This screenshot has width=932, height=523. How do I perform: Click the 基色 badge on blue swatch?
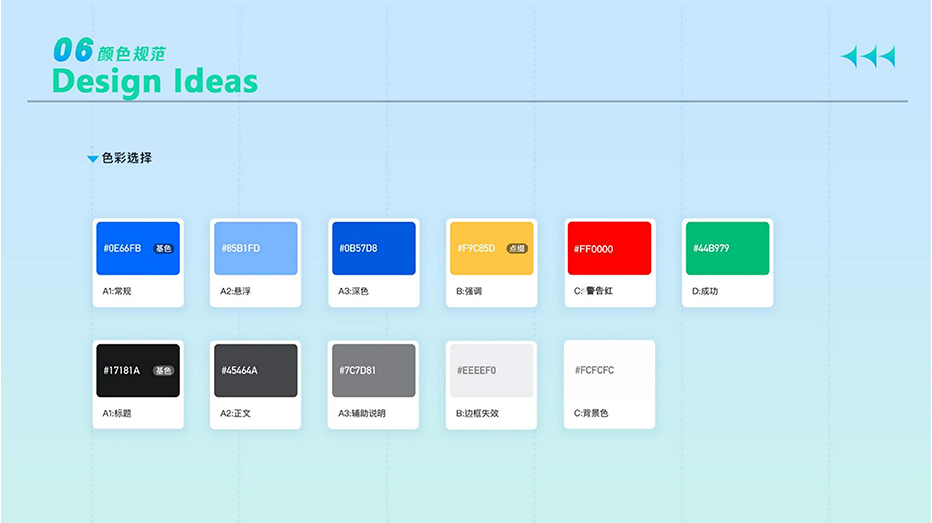pyautogui.click(x=164, y=248)
